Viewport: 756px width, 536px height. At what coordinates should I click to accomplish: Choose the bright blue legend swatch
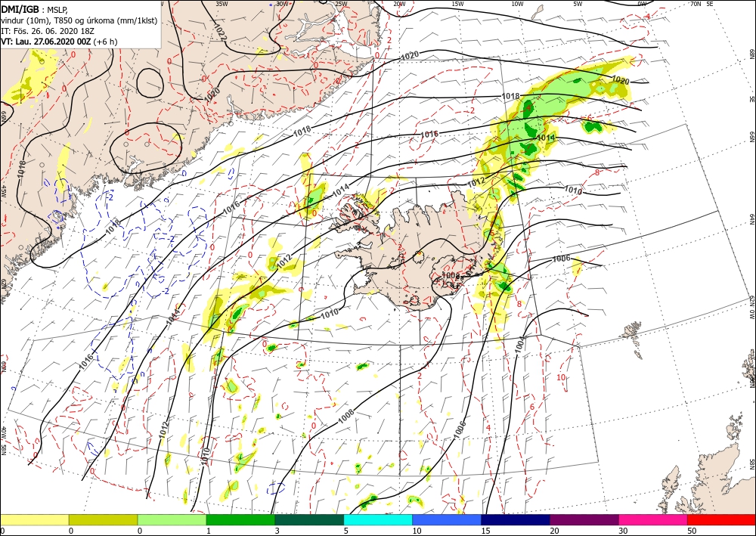point(447,519)
